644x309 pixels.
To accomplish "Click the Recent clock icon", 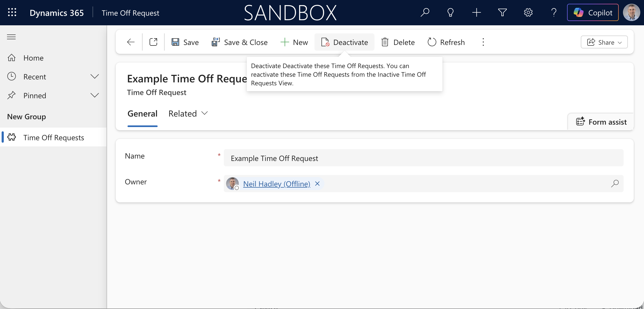I will coord(12,76).
